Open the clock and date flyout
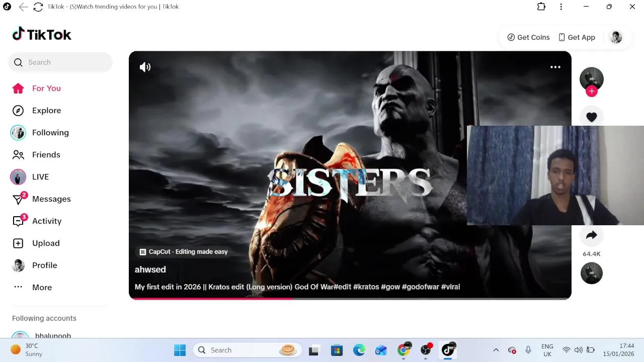The width and height of the screenshot is (644, 362). (619, 350)
